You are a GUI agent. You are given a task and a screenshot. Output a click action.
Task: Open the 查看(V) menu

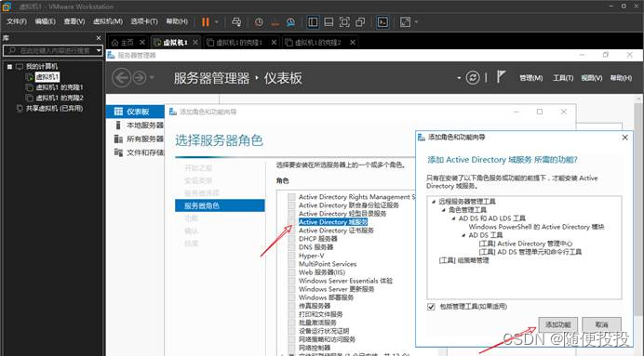pyautogui.click(x=74, y=21)
